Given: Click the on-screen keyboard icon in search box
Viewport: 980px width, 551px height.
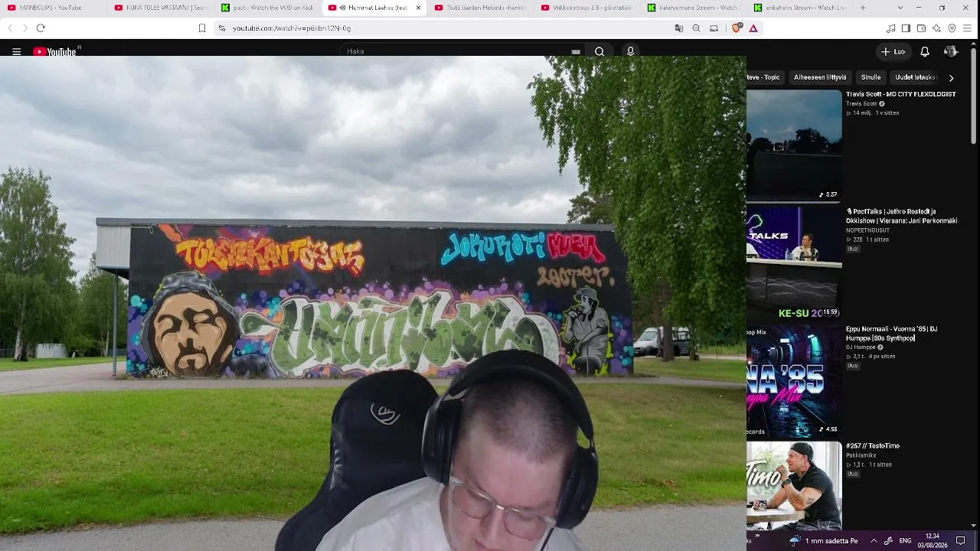Looking at the screenshot, I should point(576,52).
